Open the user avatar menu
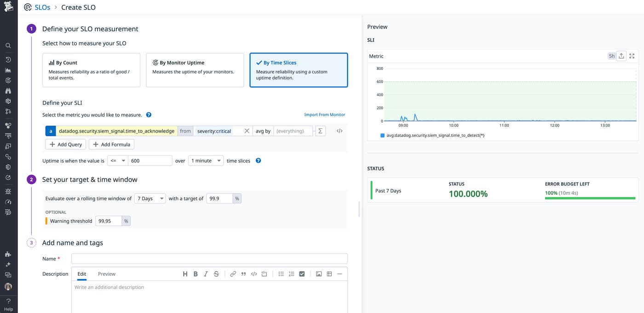The width and height of the screenshot is (644, 313). coord(8,286)
